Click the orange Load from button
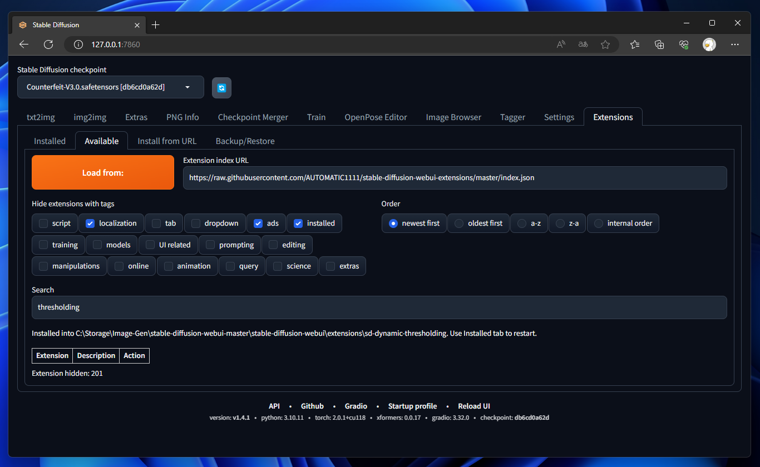Image resolution: width=760 pixels, height=467 pixels. click(103, 172)
